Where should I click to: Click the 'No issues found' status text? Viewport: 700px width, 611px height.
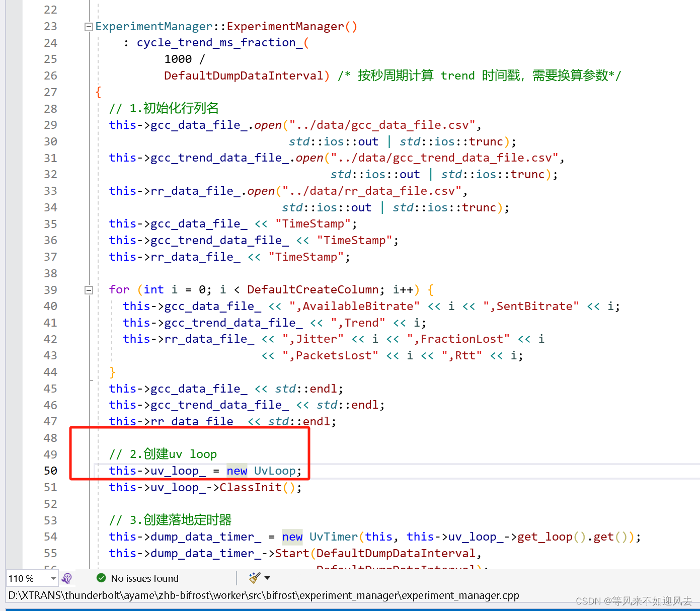tap(144, 578)
